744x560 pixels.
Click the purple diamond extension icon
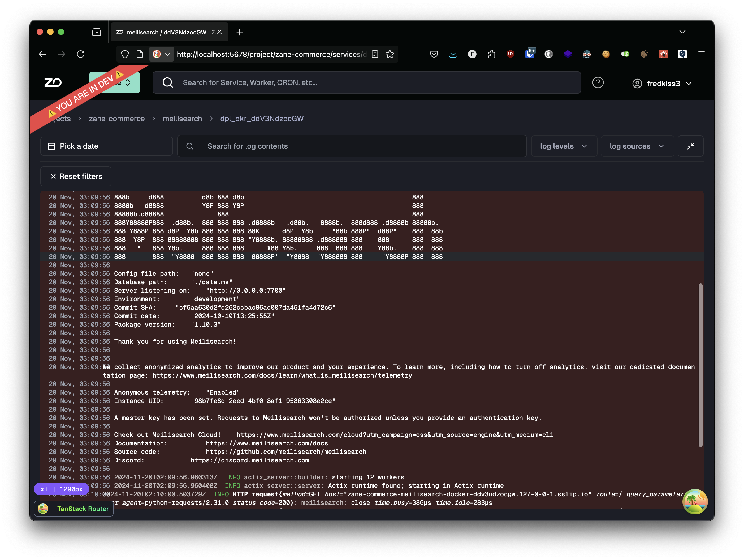pos(568,54)
